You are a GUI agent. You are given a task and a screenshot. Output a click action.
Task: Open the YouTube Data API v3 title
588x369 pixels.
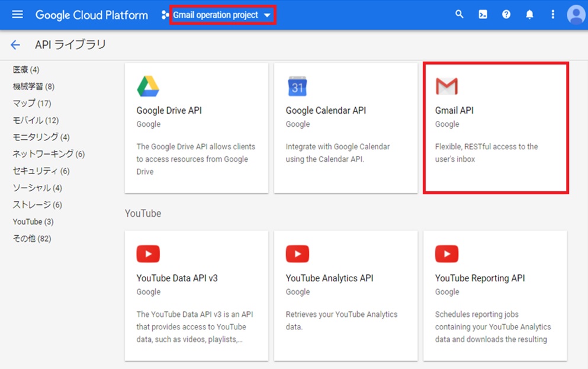click(x=177, y=278)
